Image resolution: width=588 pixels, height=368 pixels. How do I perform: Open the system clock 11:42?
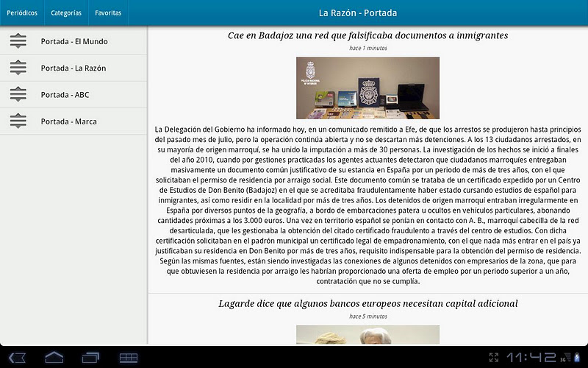tap(531, 358)
